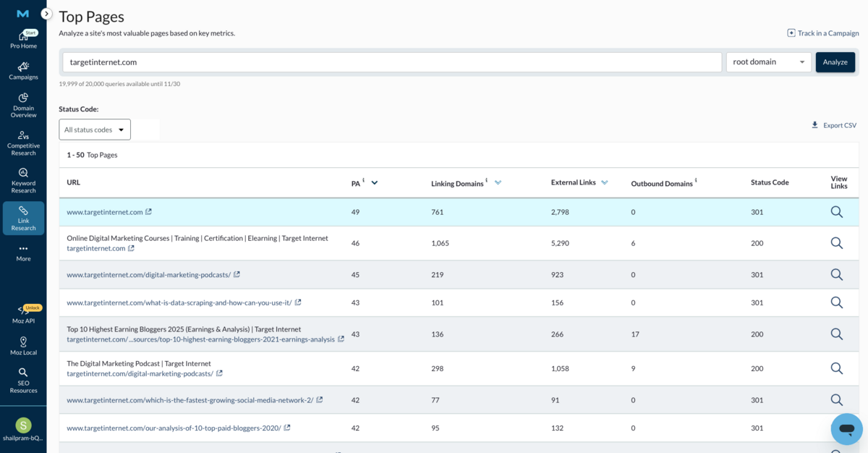
Task: Click the Moz logo icon
Action: (23, 14)
